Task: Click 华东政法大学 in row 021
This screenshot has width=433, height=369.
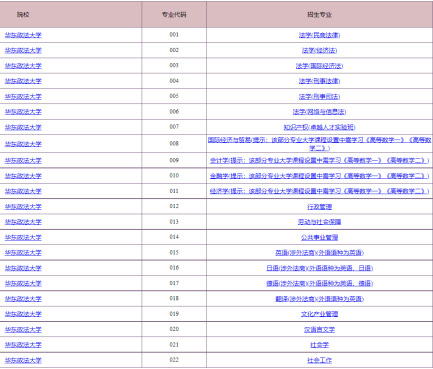Action: click(x=23, y=345)
